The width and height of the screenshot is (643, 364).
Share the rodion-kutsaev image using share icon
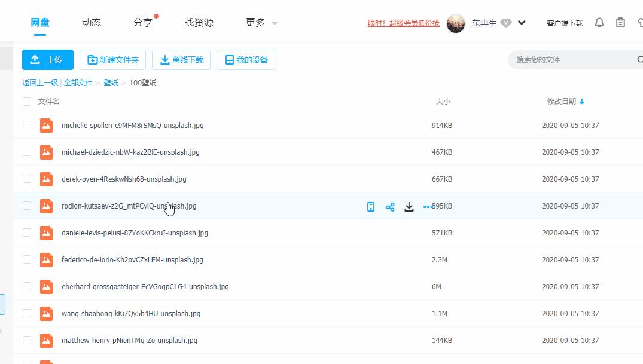coord(390,206)
